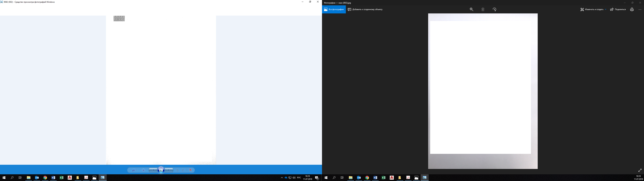Open Excel in taskbar under Photos app
Image resolution: width=644 pixels, height=181 pixels.
384,178
